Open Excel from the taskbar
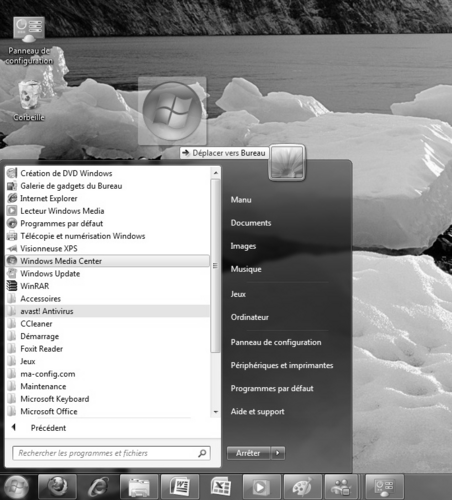The image size is (452, 500). click(221, 487)
